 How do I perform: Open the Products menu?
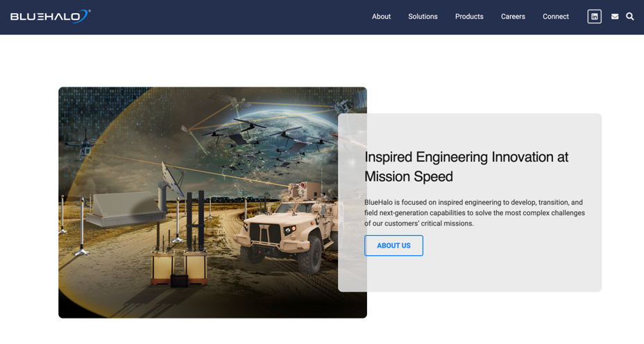[x=469, y=17]
